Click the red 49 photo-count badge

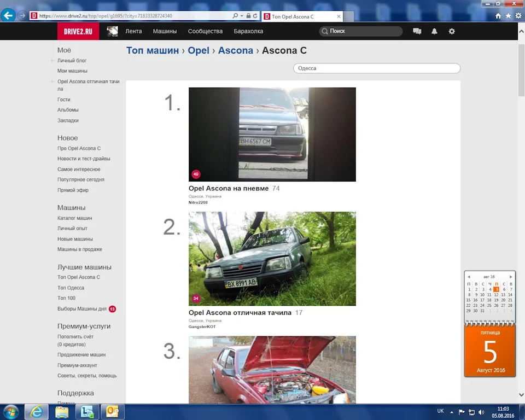pos(196,174)
